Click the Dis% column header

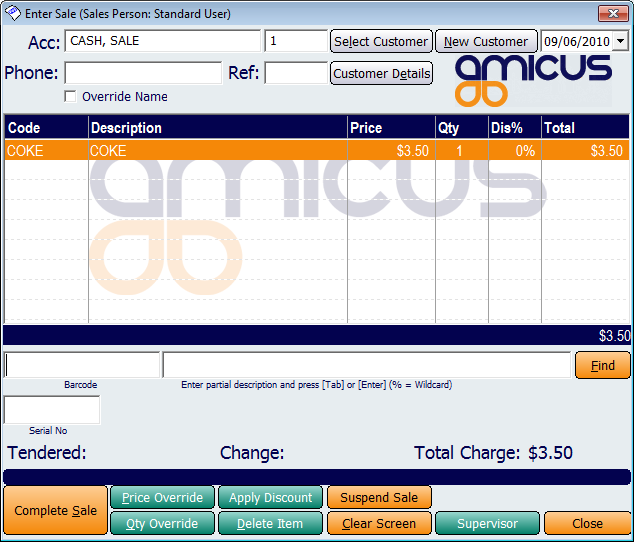(x=515, y=128)
